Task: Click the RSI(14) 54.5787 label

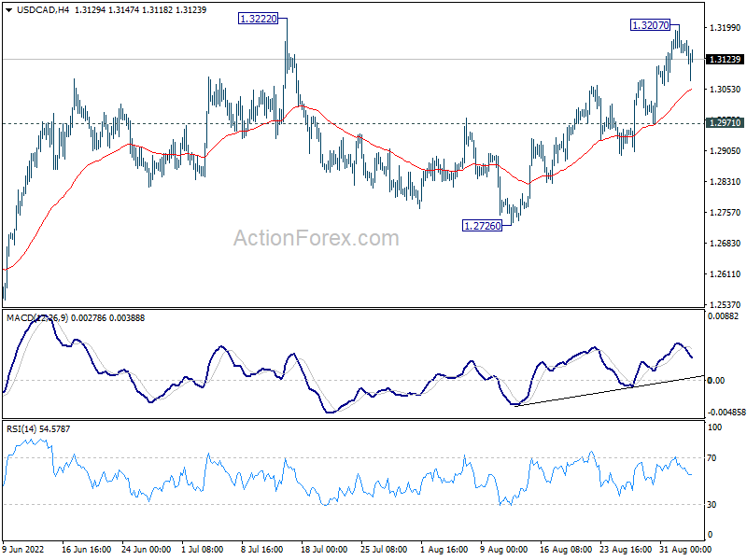Action: (x=38, y=429)
